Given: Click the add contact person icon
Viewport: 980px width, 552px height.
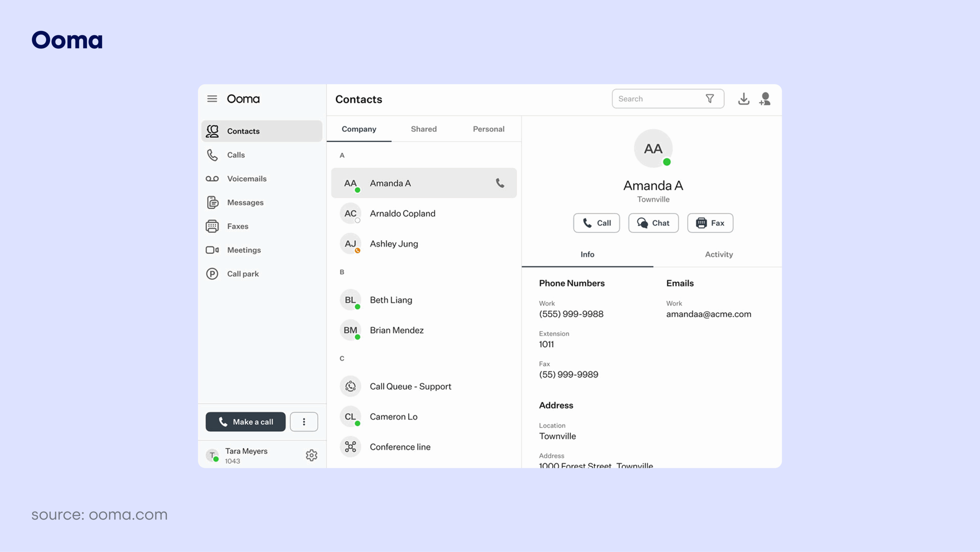Looking at the screenshot, I should [x=765, y=99].
